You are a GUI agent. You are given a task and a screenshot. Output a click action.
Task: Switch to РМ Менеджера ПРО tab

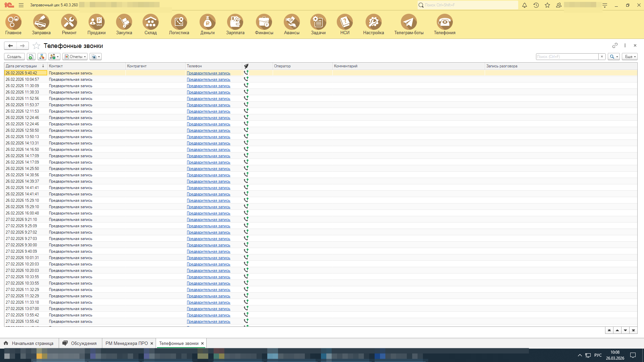126,343
